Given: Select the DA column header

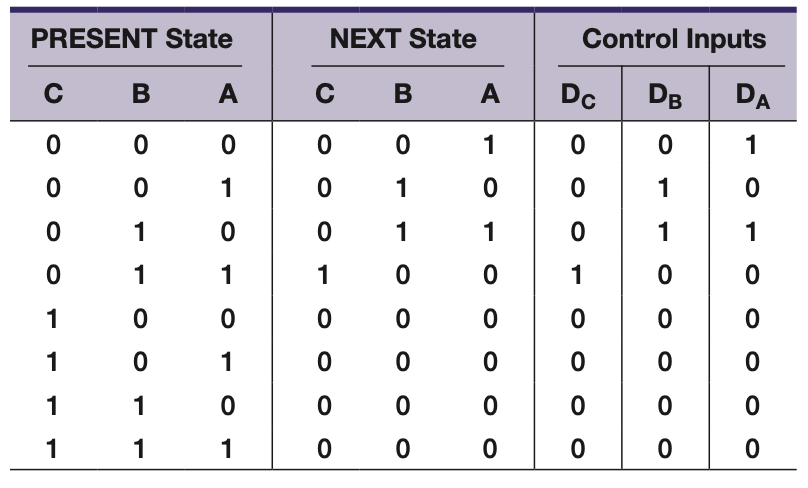Looking at the screenshot, I should coord(753,96).
